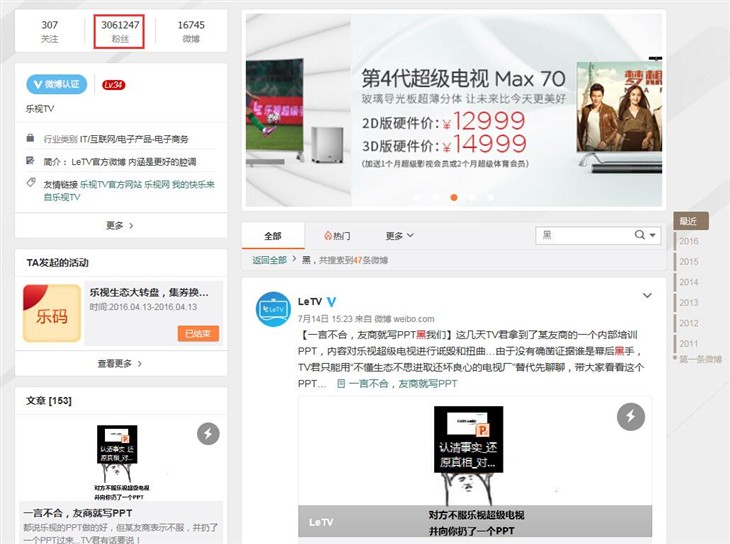This screenshot has height=544, width=730.
Task: Jump to 第一条微博 on the timeline
Action: 700,359
